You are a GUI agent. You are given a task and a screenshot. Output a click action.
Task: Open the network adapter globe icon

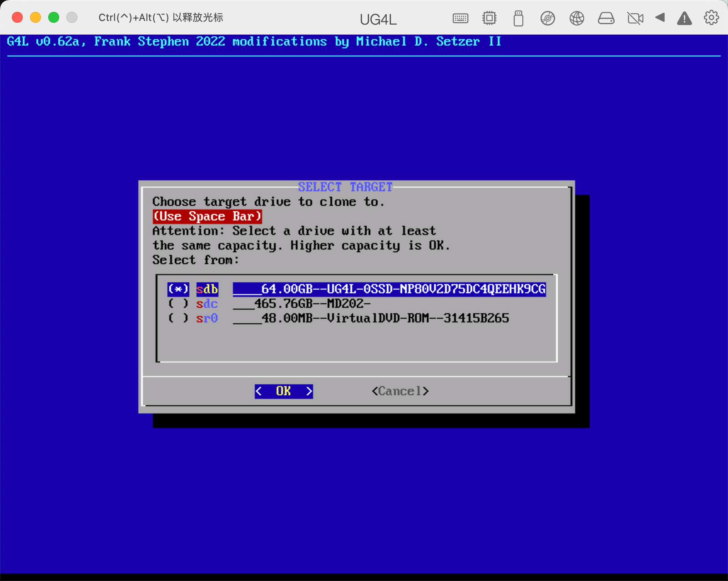(x=576, y=18)
